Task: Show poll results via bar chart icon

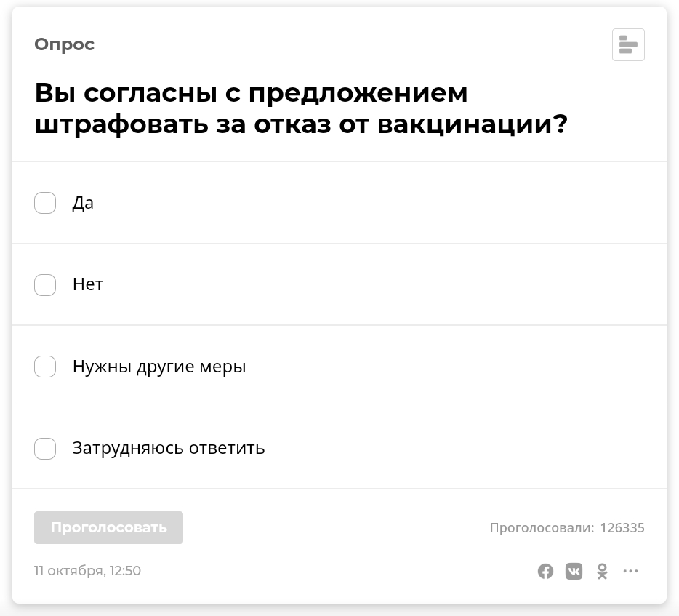Action: [628, 44]
